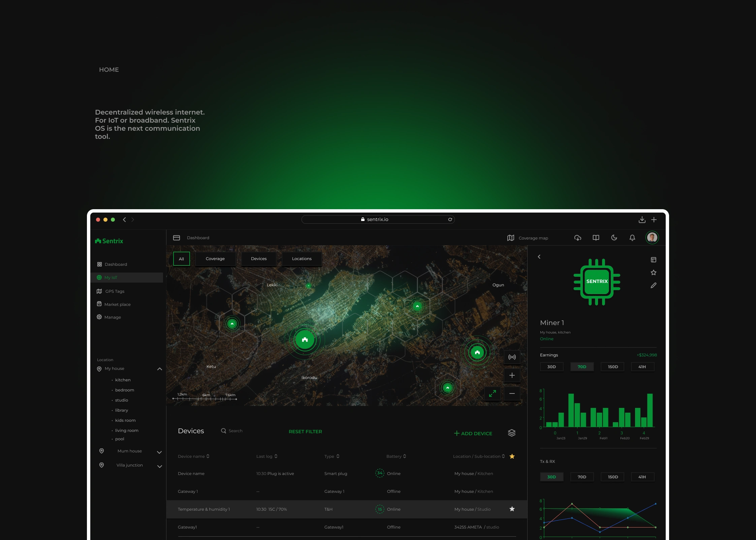Click the pencil edit icon for Miner 1
Screen dimensions: 756x540
click(653, 286)
